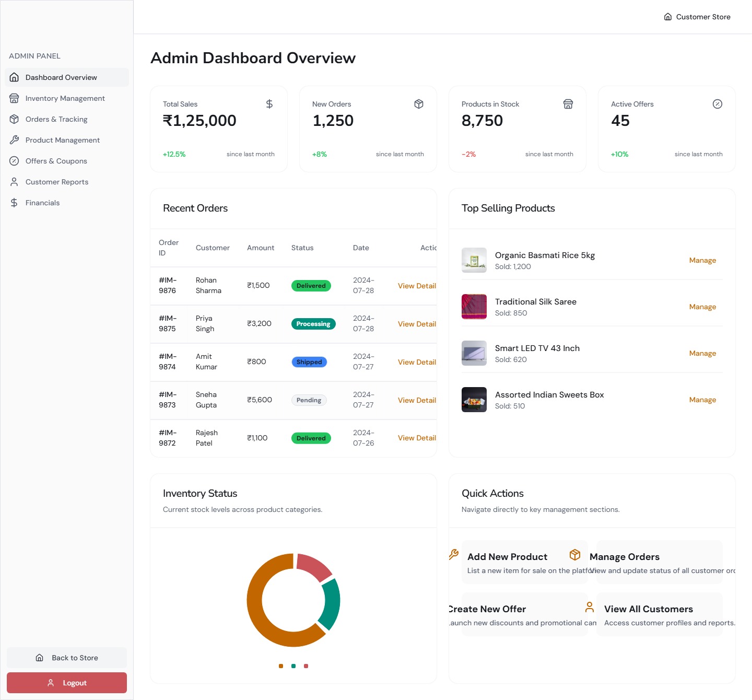Click the storefront icon beside Inventory Management
The height and width of the screenshot is (700, 752).
click(14, 98)
